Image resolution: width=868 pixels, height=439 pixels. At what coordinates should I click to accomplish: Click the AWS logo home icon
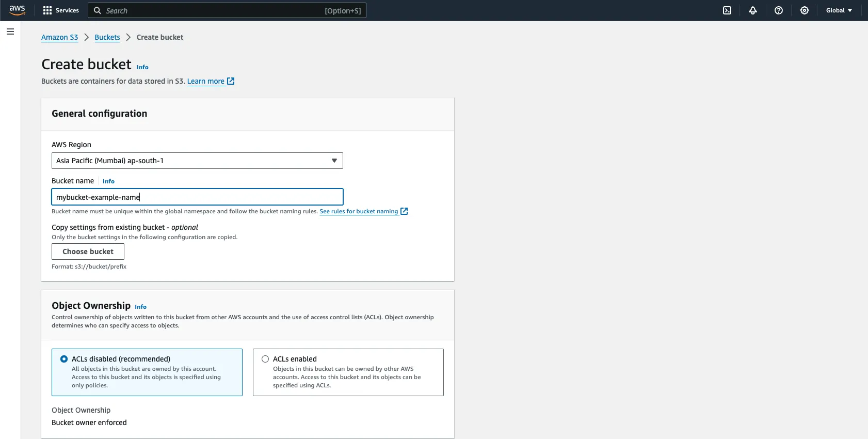[17, 10]
